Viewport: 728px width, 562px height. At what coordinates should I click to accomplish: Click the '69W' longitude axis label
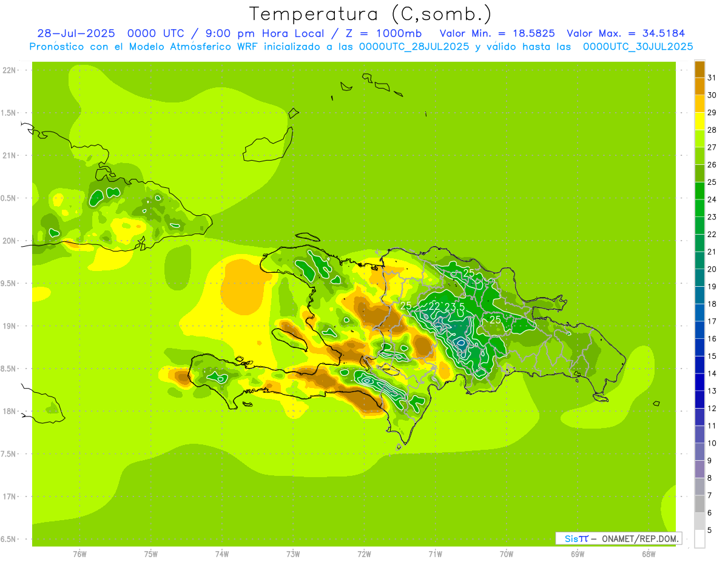(578, 554)
